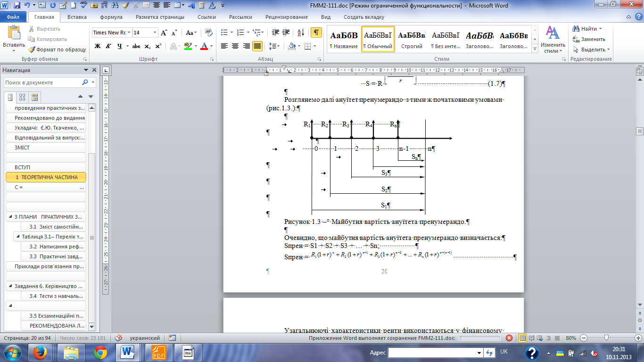
Task: Select 'ВСТУП' heading in Navigation pane
Action: click(46, 167)
